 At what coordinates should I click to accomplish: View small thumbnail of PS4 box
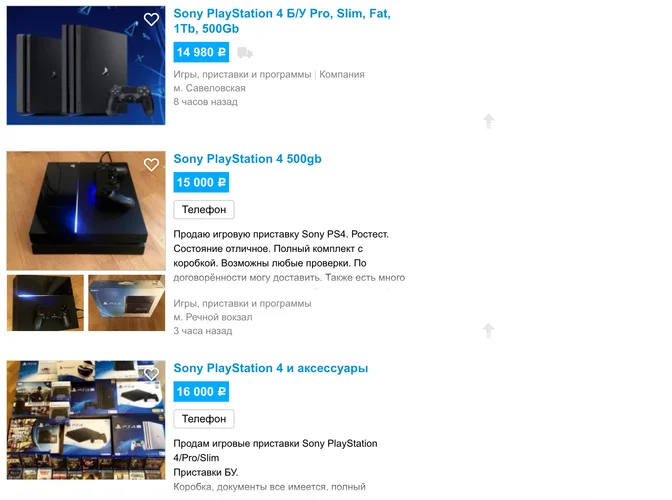tap(126, 303)
